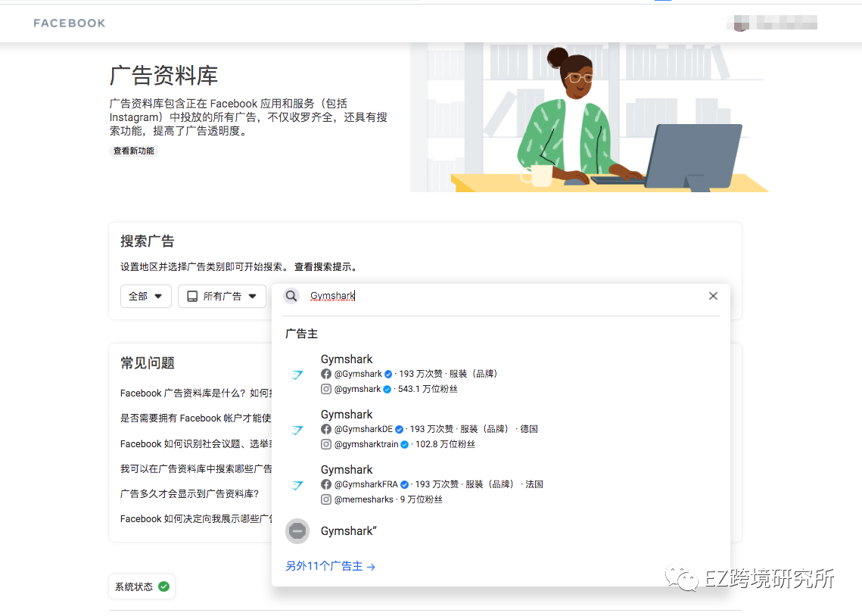
Task: Click Instagram icon beside @gymsharktrain
Action: point(326,444)
